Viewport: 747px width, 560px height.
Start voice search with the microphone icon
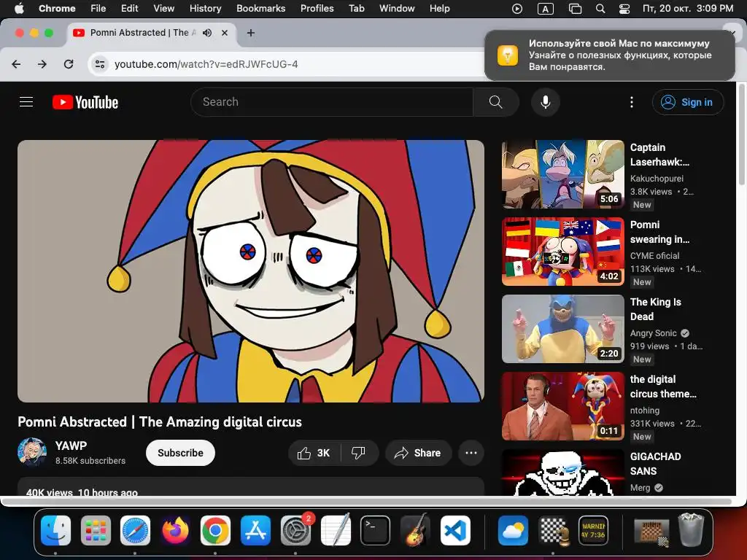coord(546,102)
